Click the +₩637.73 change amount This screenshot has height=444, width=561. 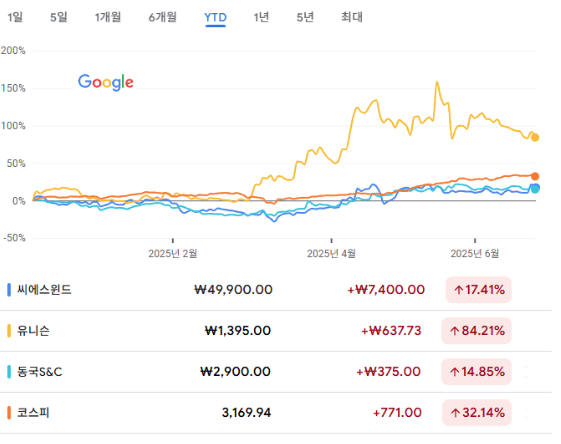[391, 331]
